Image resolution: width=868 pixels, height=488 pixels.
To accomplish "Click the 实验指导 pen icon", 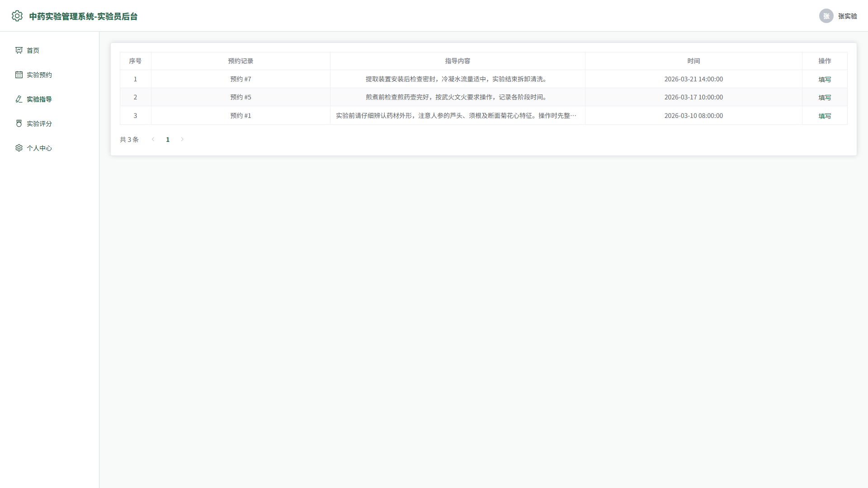I will coord(19,99).
